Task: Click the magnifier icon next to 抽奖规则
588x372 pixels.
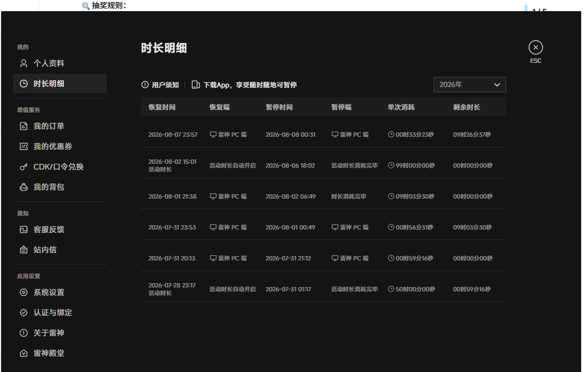Action: coord(86,6)
